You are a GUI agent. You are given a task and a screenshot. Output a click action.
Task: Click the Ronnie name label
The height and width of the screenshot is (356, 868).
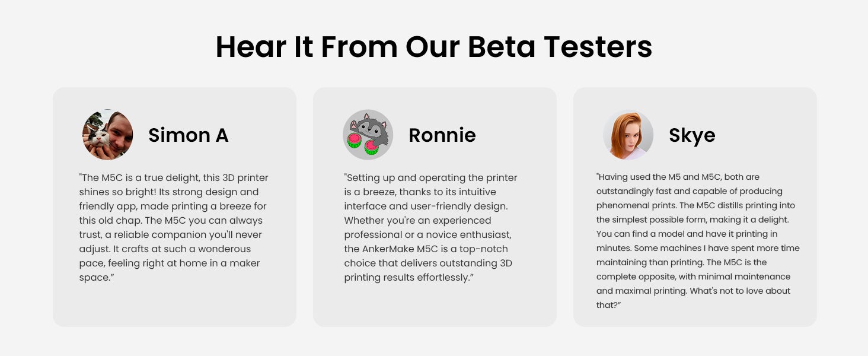click(442, 135)
